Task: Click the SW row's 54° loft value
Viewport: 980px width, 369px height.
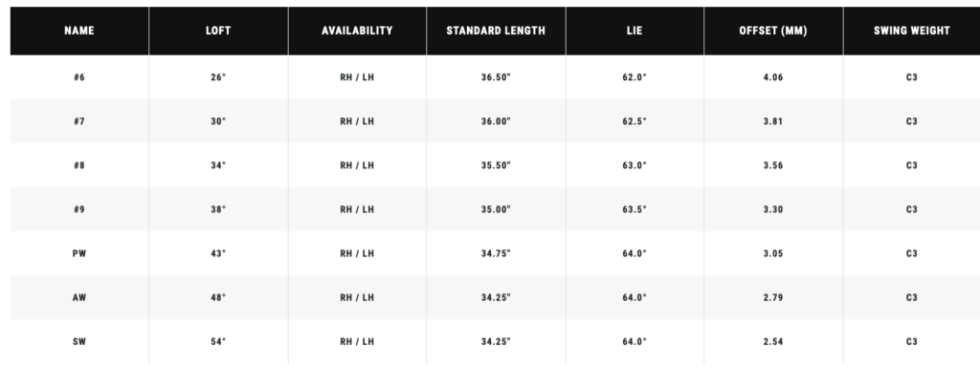Action: pos(218,341)
